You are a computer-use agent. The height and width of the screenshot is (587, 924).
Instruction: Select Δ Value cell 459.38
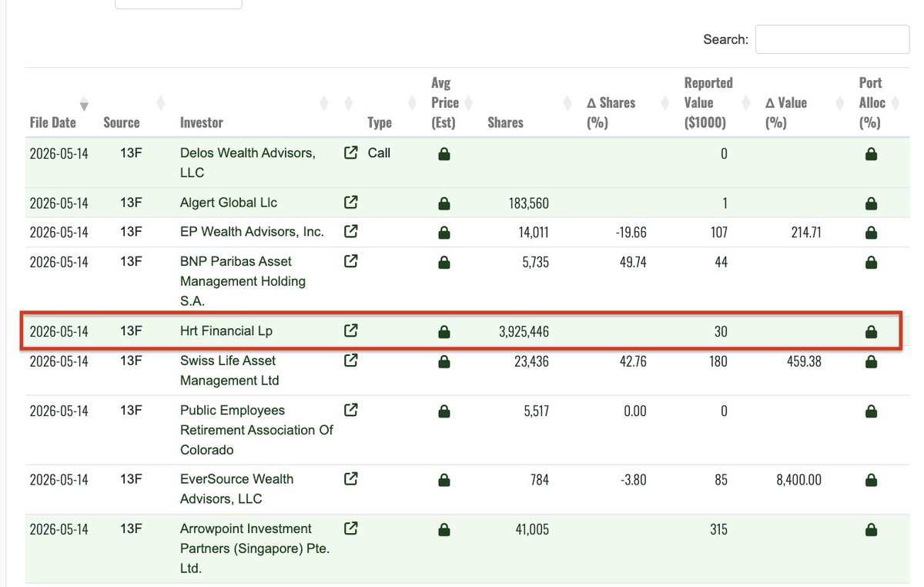pyautogui.click(x=803, y=361)
